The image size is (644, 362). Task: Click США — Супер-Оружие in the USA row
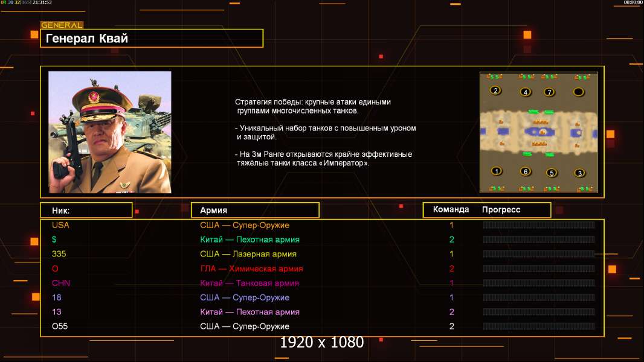(245, 225)
